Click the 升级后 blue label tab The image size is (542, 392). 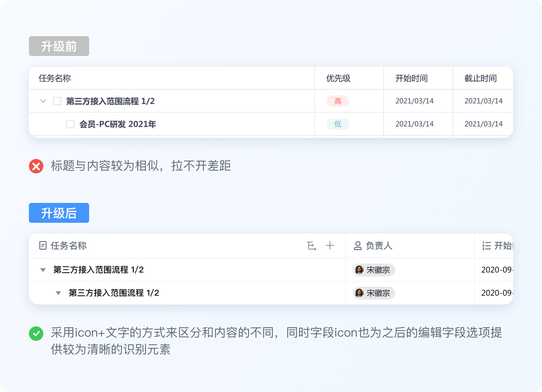[59, 213]
